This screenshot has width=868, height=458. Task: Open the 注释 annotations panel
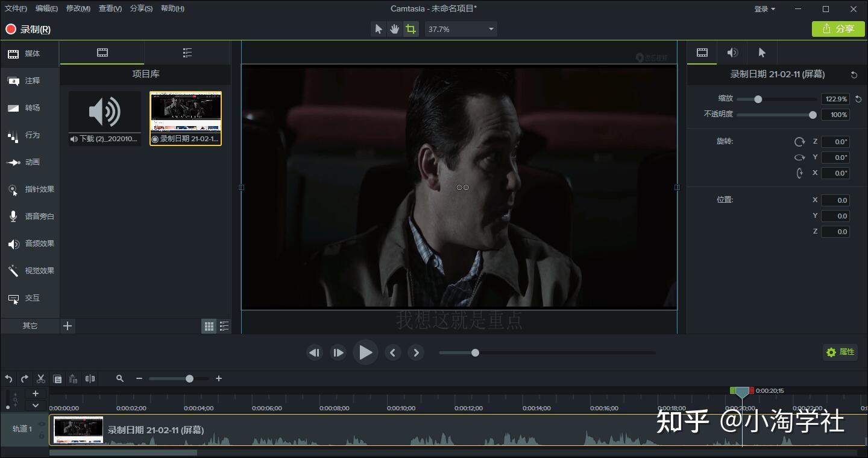point(30,81)
